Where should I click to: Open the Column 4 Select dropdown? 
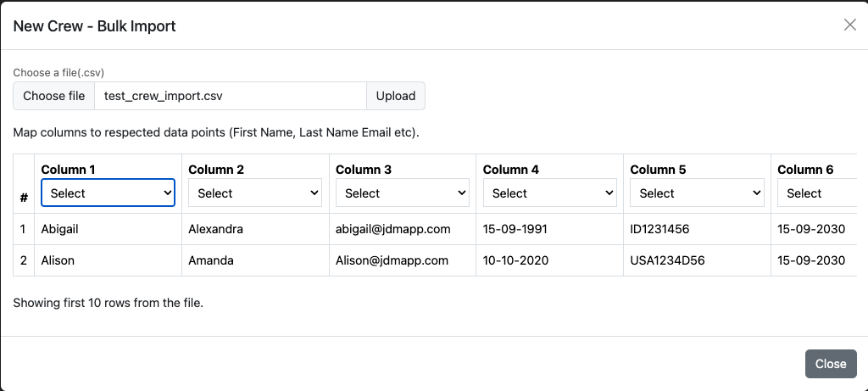pos(549,193)
